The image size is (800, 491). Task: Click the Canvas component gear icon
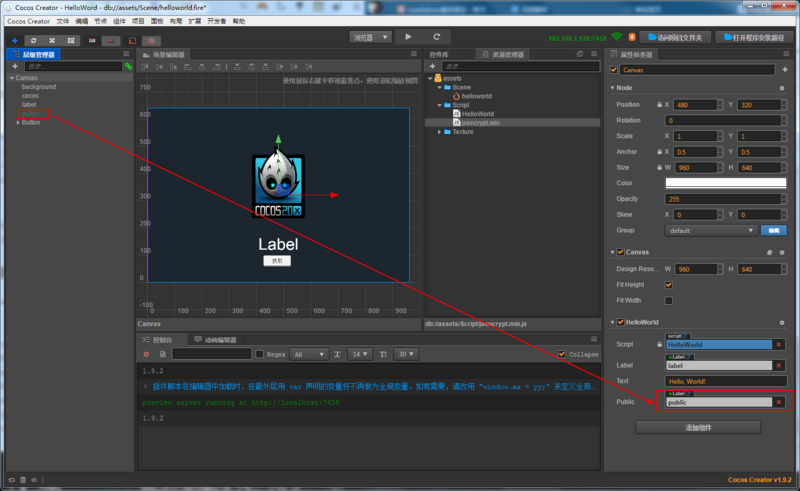[782, 253]
